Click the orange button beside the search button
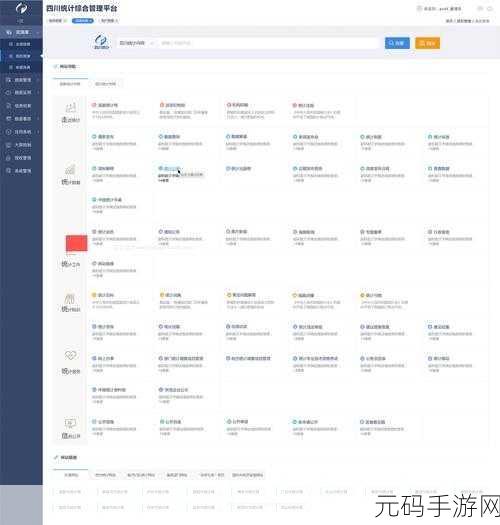The width and height of the screenshot is (500, 525). tap(428, 43)
